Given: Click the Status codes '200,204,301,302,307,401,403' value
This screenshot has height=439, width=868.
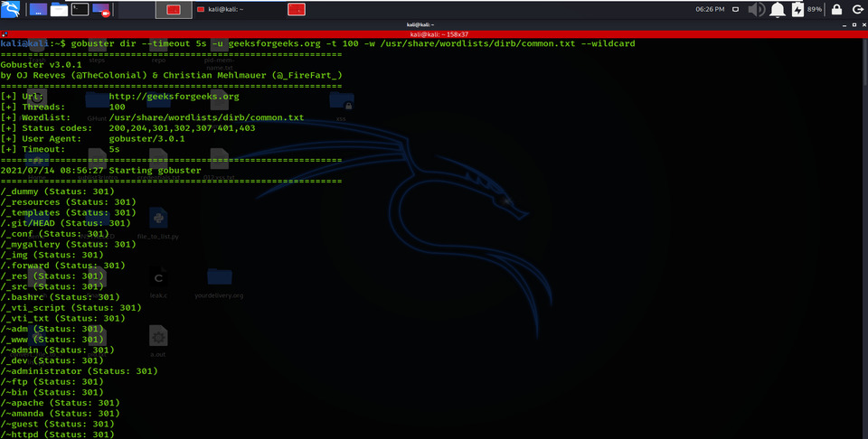Looking at the screenshot, I should pos(182,128).
